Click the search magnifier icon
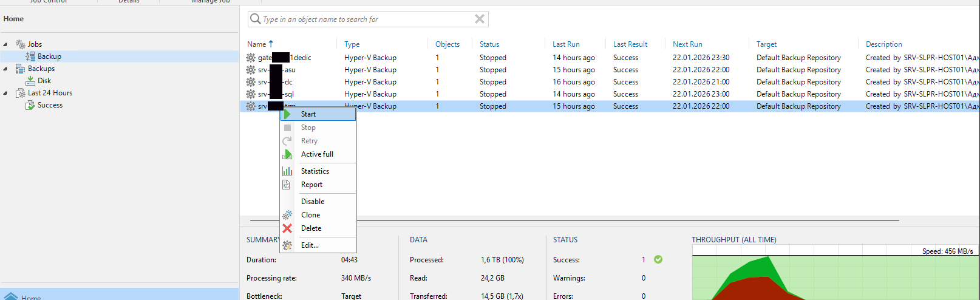The image size is (980, 300). pyautogui.click(x=256, y=19)
